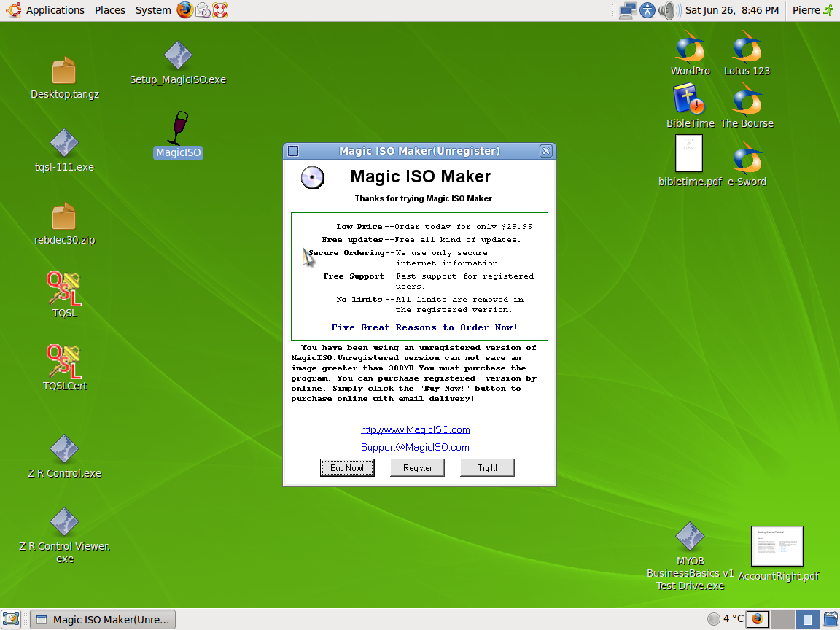This screenshot has width=840, height=630.
Task: Follow the http://www.MagicISO.com link
Action: point(415,429)
